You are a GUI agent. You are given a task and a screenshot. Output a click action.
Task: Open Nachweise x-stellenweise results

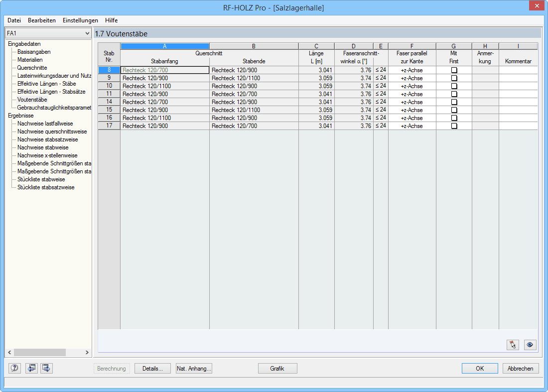click(x=47, y=155)
